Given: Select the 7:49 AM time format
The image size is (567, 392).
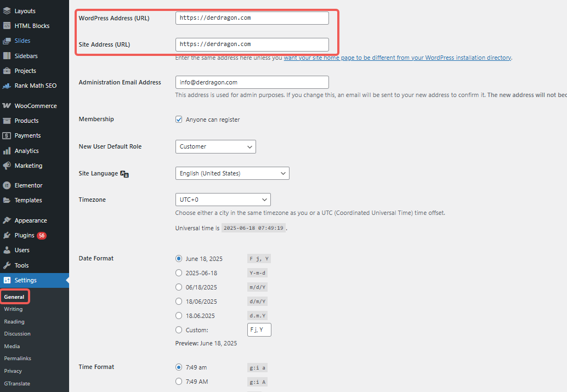Looking at the screenshot, I should [x=179, y=382].
